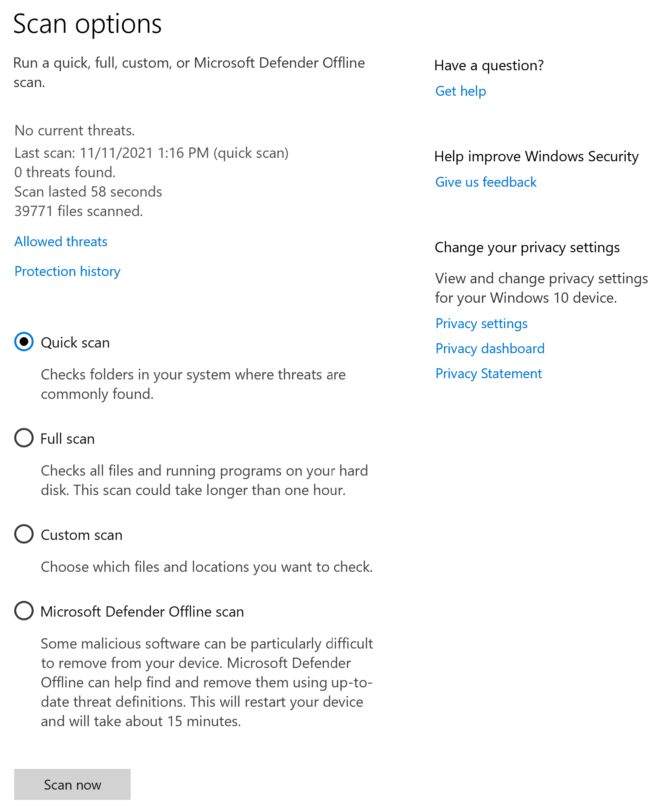The image size is (664, 812).
Task: Enable Microsoft Defender Offline scan option
Action: [x=24, y=611]
